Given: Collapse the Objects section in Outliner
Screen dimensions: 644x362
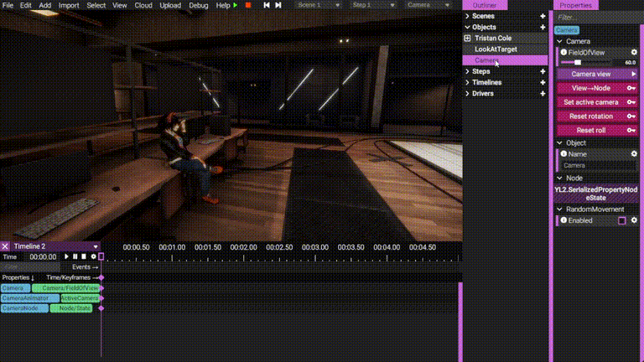Looking at the screenshot, I should [467, 27].
